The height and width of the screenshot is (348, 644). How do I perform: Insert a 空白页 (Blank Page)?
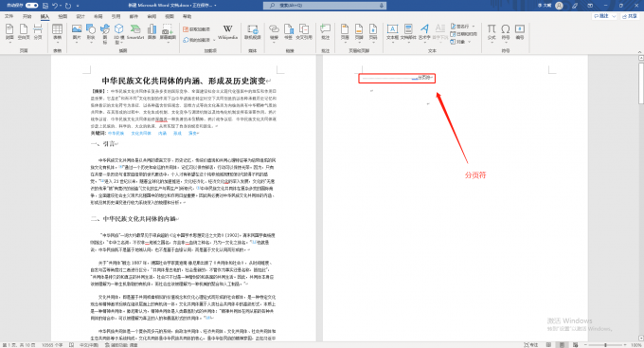(x=24, y=32)
